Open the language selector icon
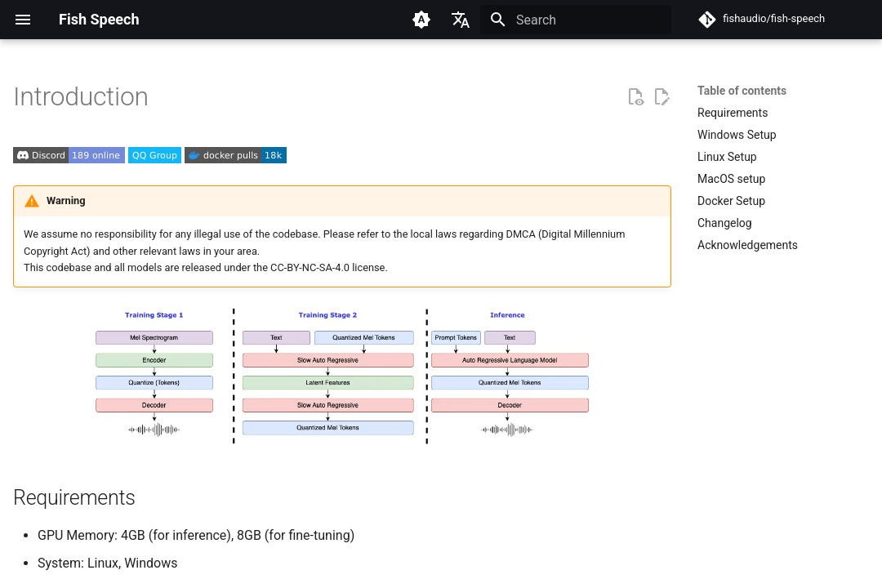 (x=460, y=20)
